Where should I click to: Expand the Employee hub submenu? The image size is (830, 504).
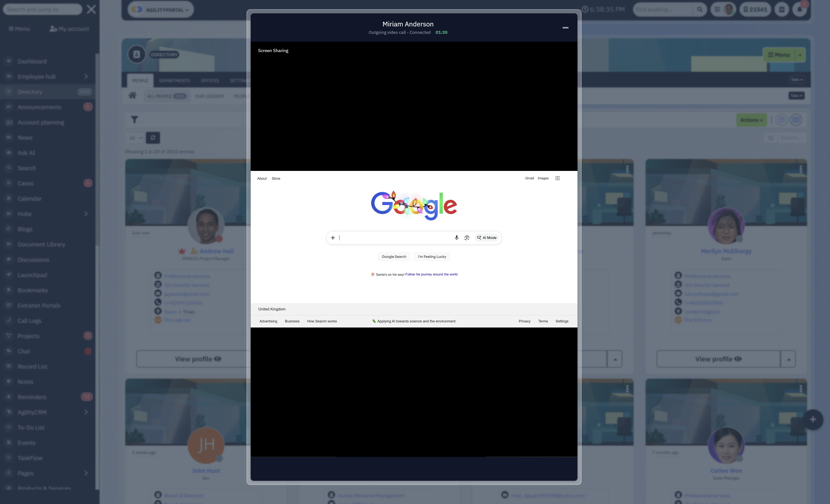pos(86,76)
